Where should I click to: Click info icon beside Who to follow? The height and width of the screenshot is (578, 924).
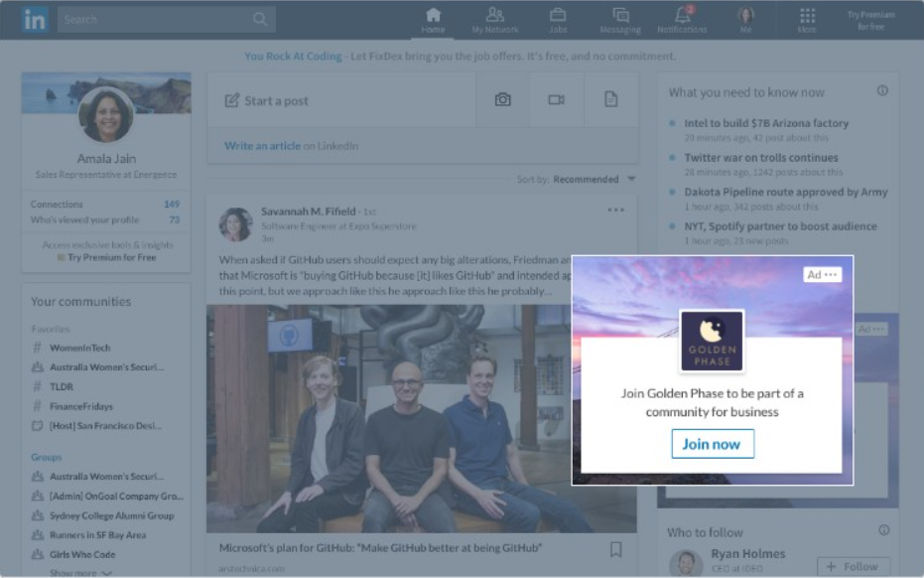pos(884,530)
